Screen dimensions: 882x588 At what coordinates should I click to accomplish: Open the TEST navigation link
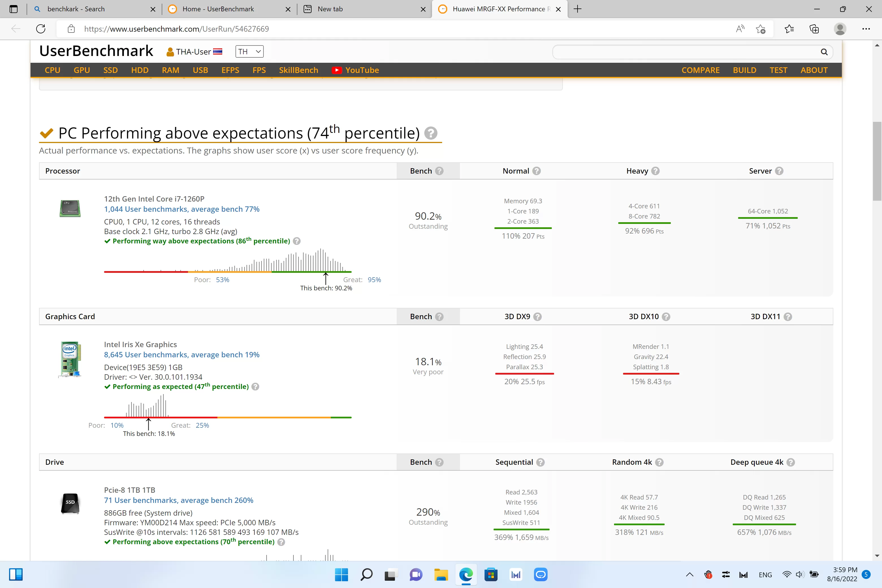coord(778,70)
